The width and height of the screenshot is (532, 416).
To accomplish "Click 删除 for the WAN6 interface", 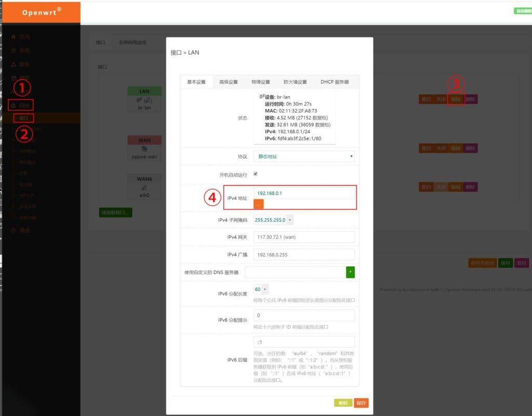I will pyautogui.click(x=470, y=187).
